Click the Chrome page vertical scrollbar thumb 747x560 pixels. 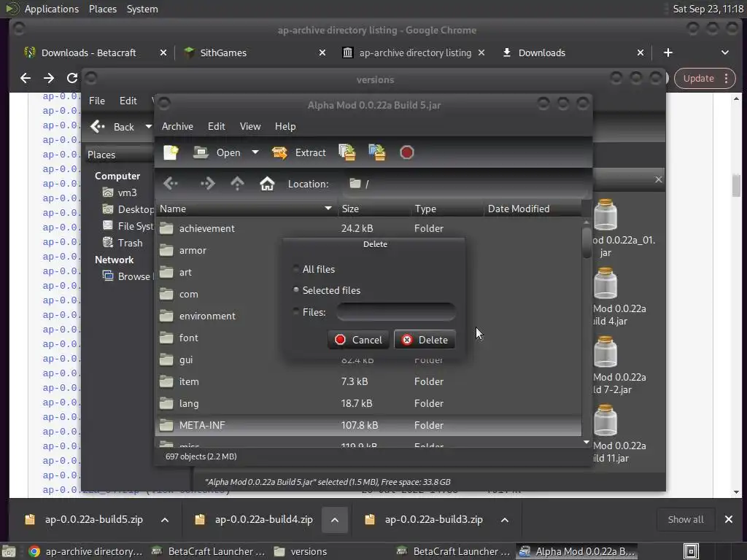[736, 186]
